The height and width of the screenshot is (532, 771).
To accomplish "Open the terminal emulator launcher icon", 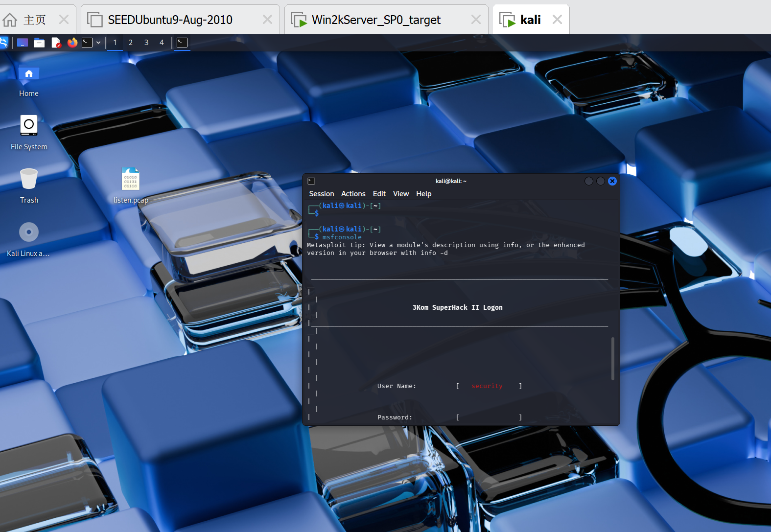I will (x=87, y=43).
